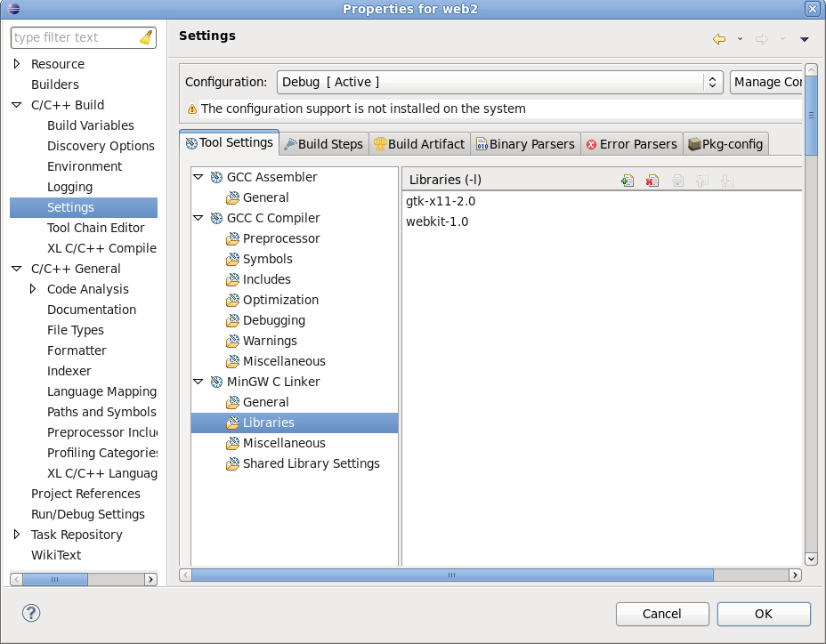Delete the selected library entry
826x644 pixels.
[652, 180]
